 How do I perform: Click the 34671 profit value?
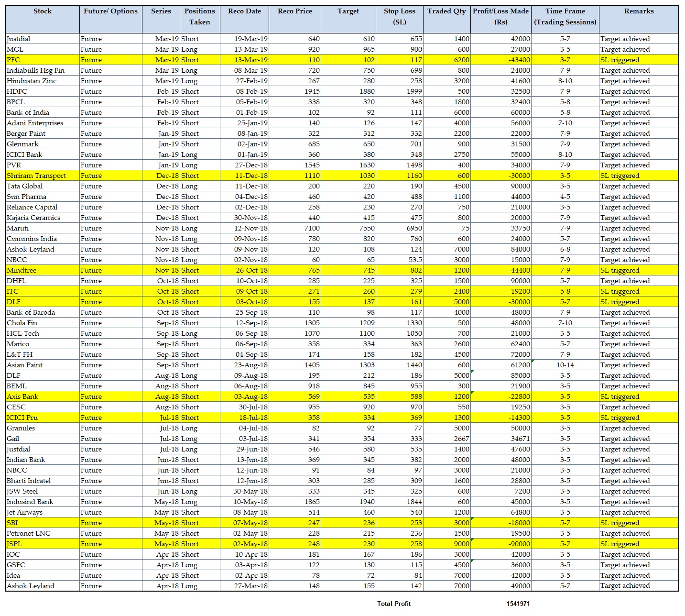(501, 439)
